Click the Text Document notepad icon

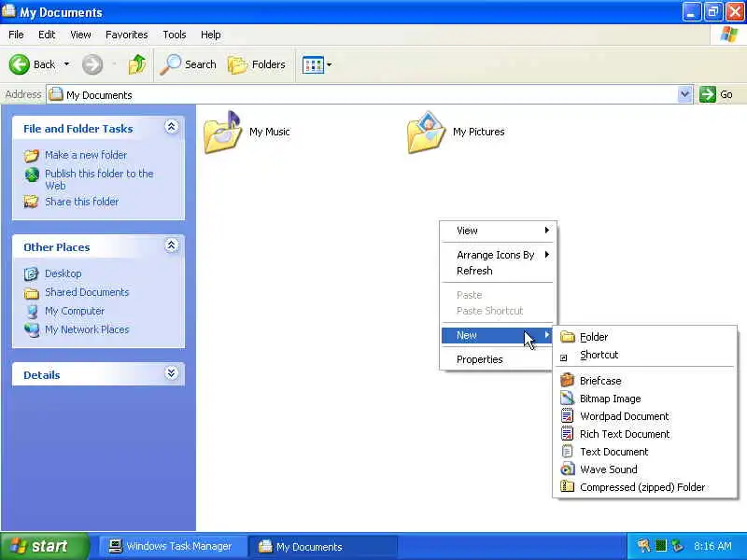567,452
